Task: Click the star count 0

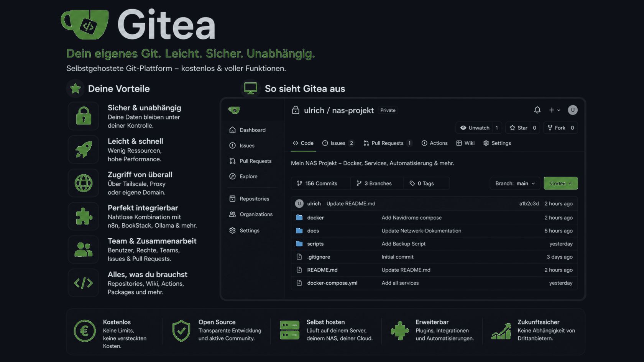Action: click(x=534, y=128)
